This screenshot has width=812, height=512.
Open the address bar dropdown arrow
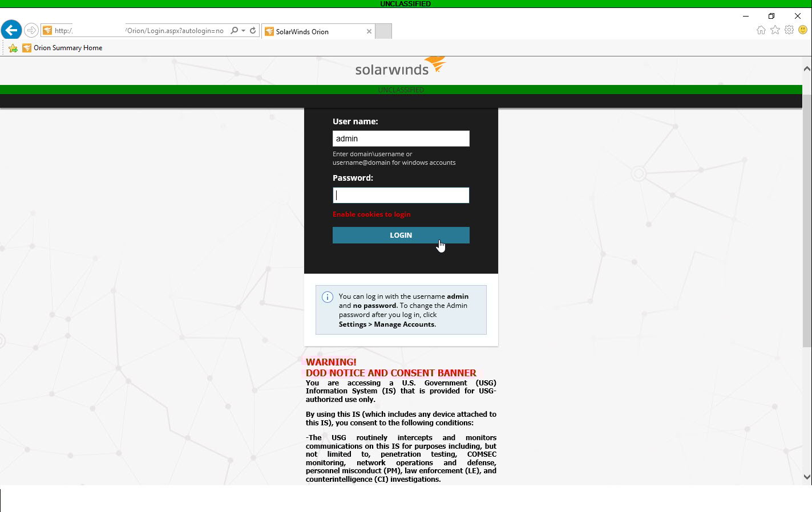tap(244, 31)
